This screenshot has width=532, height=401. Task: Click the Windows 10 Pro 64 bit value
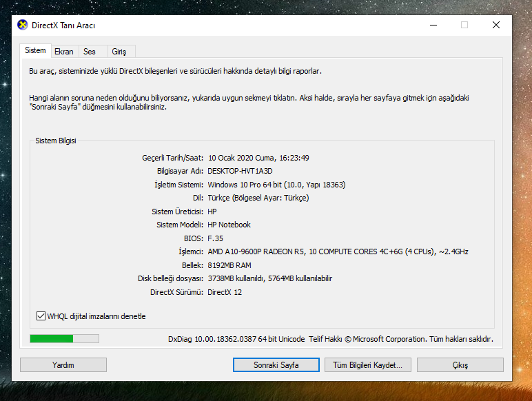245,185
